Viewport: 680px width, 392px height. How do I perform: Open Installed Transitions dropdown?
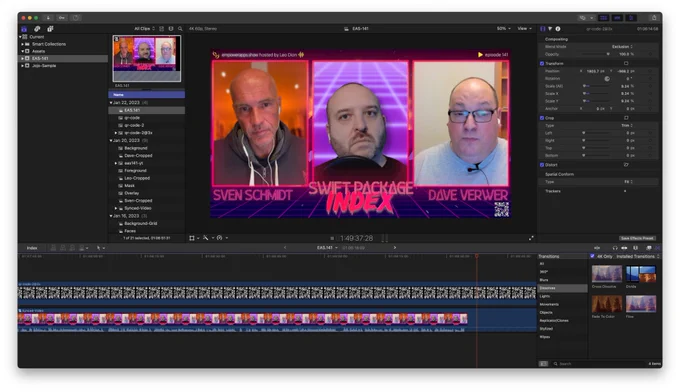(638, 256)
